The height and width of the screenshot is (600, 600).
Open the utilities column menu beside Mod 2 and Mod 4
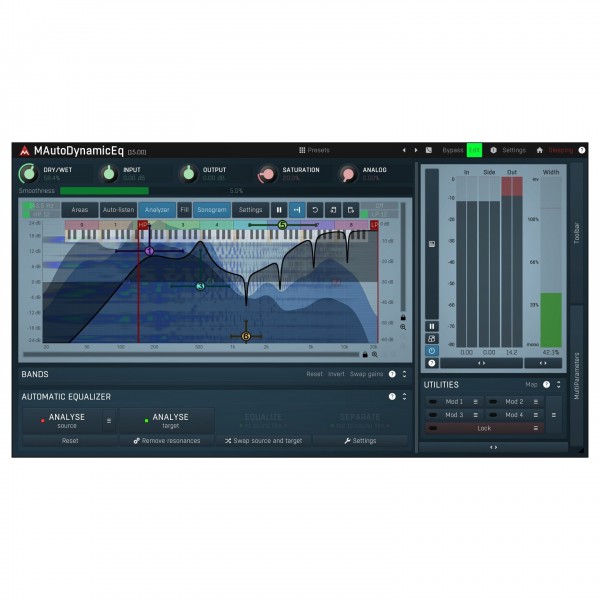point(554,415)
